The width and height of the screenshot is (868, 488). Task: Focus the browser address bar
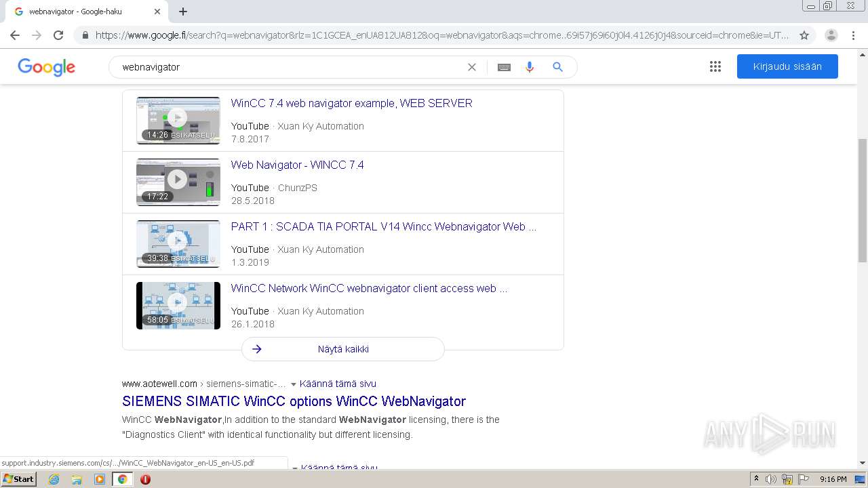pyautogui.click(x=441, y=35)
